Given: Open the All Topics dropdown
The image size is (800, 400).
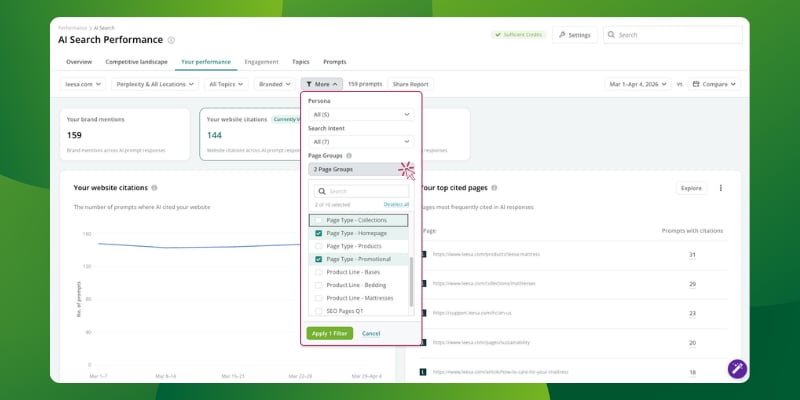Looking at the screenshot, I should coord(227,84).
